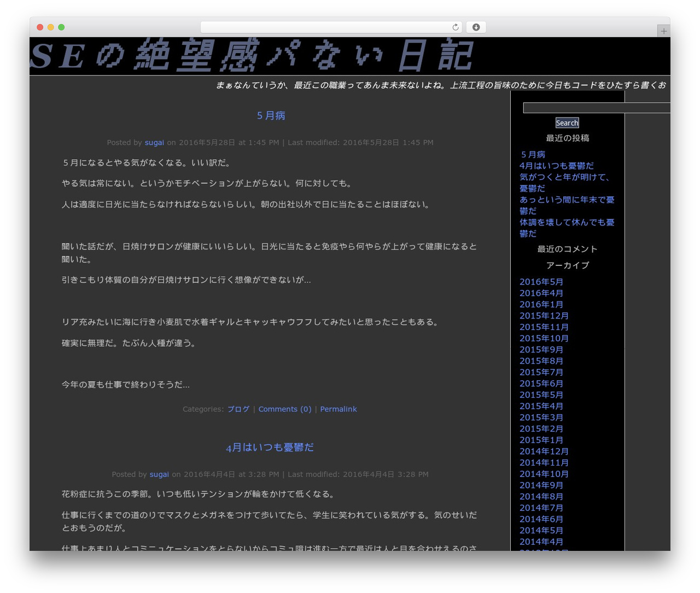Click the browser reload icon

pyautogui.click(x=456, y=27)
